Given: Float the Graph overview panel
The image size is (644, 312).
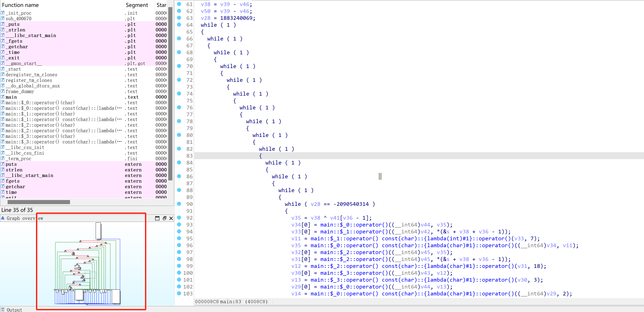Looking at the screenshot, I should (164, 218).
